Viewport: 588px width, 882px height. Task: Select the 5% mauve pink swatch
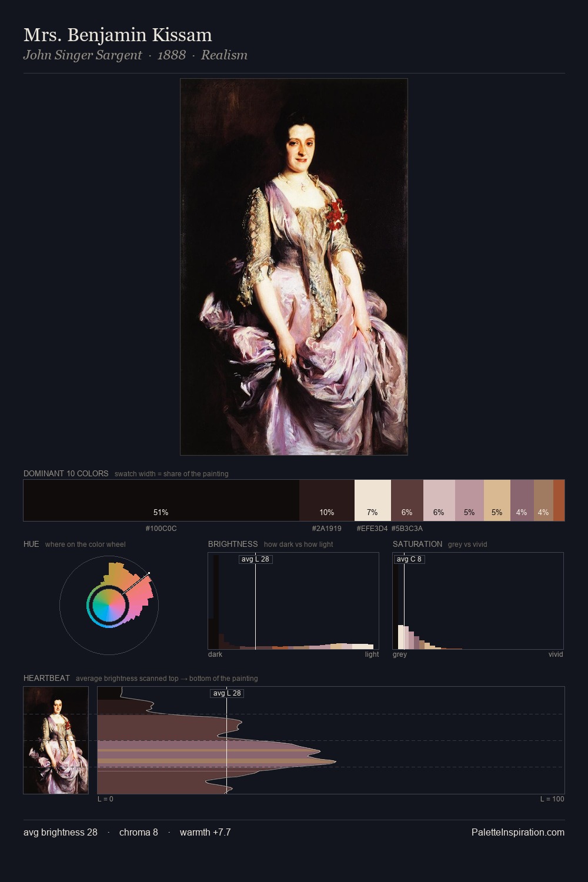469,500
